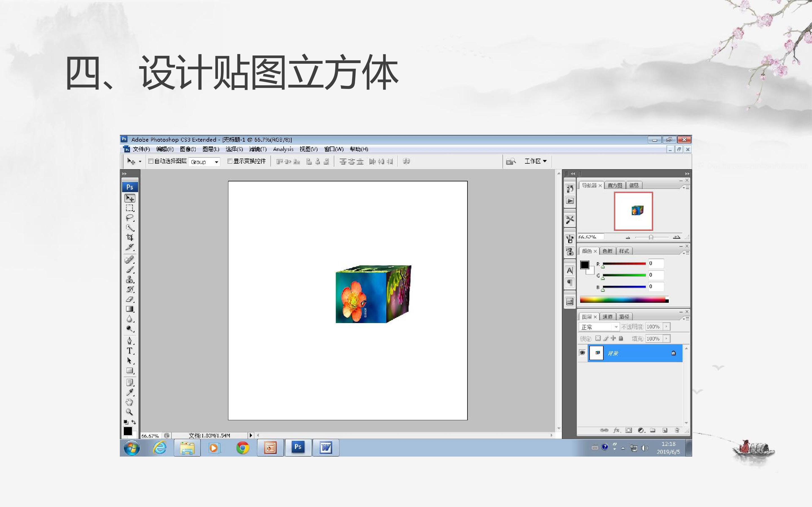The height and width of the screenshot is (507, 812).
Task: Check the 显示变换控件 option
Action: pyautogui.click(x=230, y=161)
